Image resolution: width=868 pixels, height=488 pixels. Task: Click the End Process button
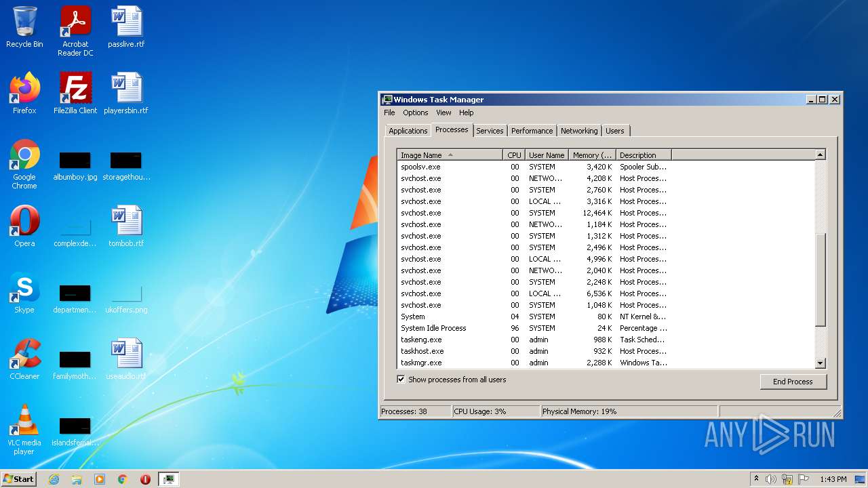(x=793, y=382)
